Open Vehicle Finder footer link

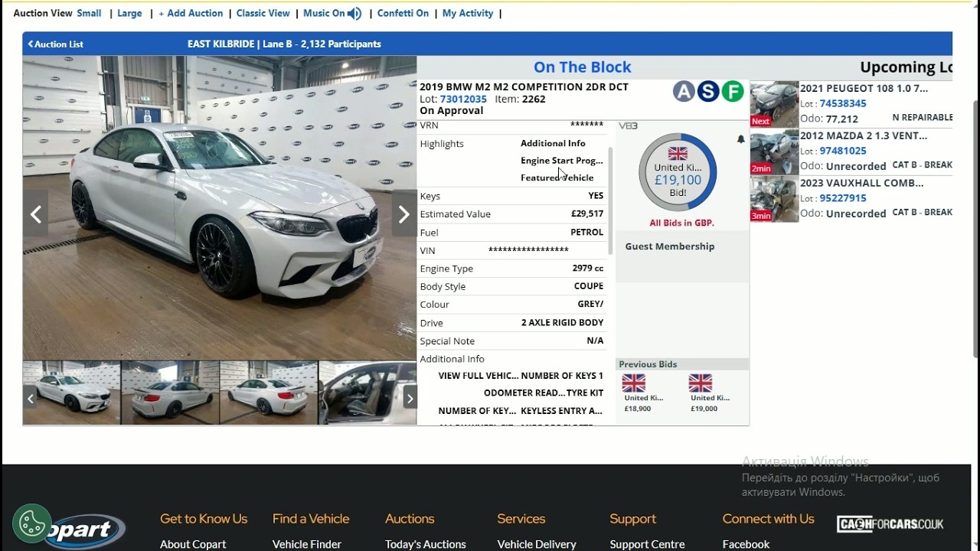307,544
